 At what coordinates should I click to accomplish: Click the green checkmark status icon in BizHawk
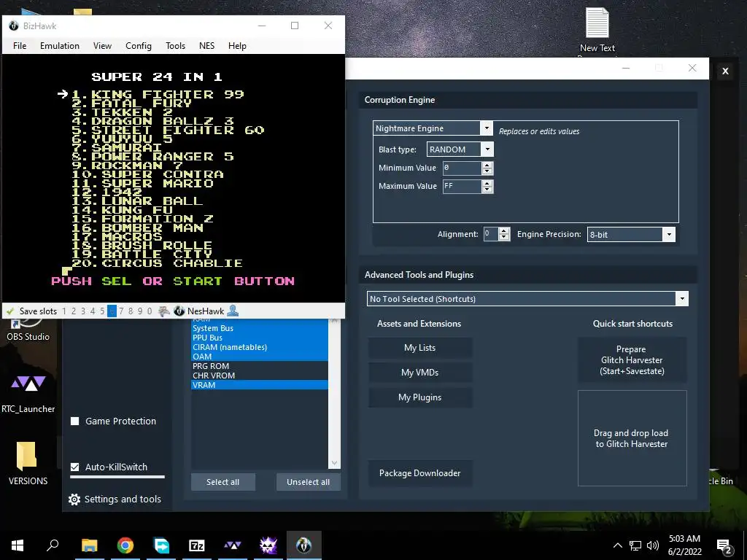10,311
